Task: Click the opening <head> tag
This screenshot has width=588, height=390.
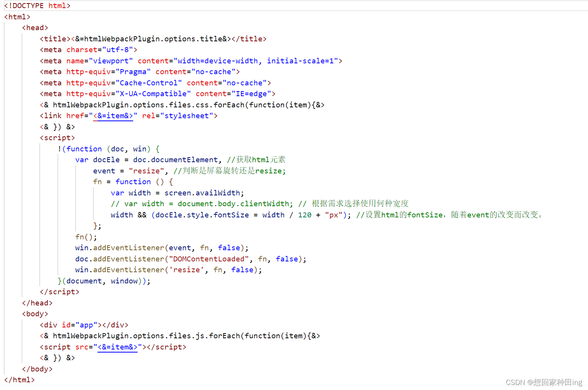Action: [35, 28]
